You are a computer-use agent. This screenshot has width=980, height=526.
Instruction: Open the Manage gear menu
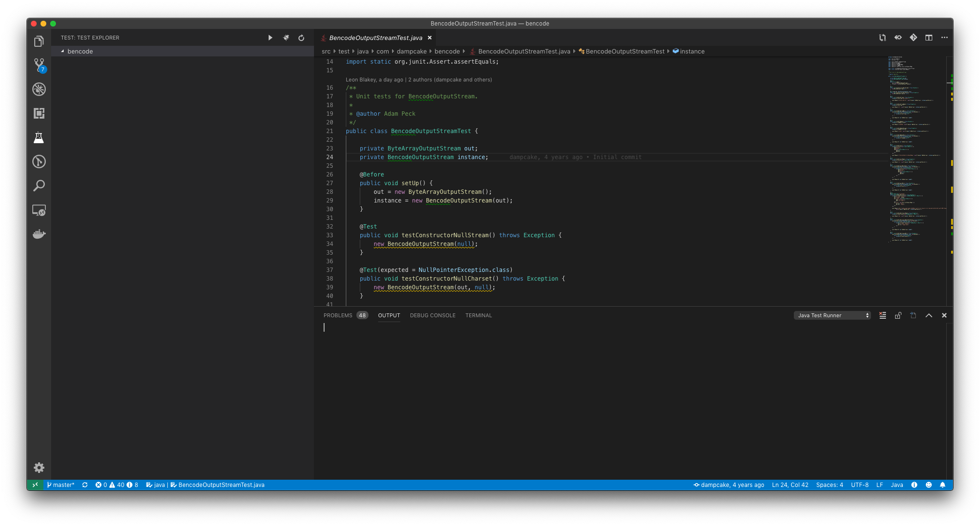(x=39, y=468)
